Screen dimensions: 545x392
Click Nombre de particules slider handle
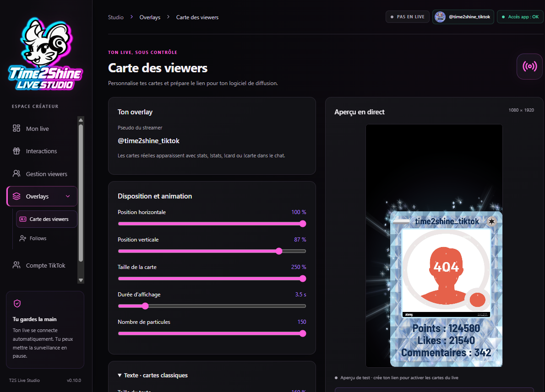(303, 333)
